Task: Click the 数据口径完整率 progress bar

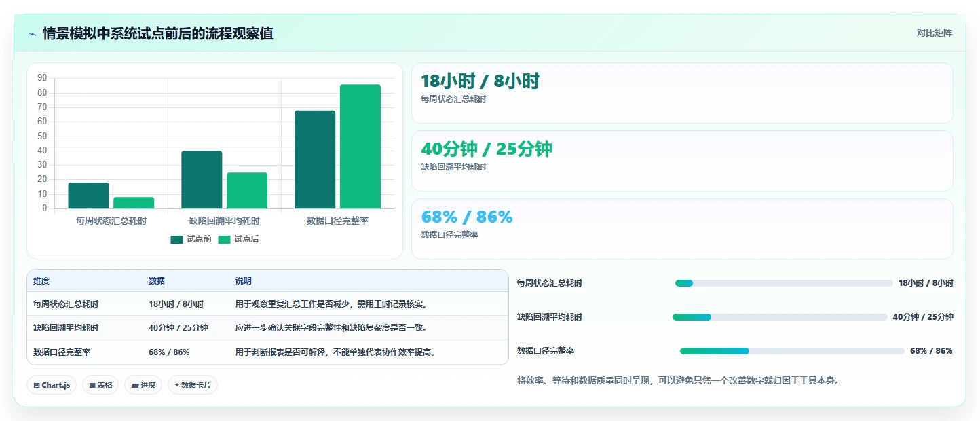Action: click(x=792, y=351)
